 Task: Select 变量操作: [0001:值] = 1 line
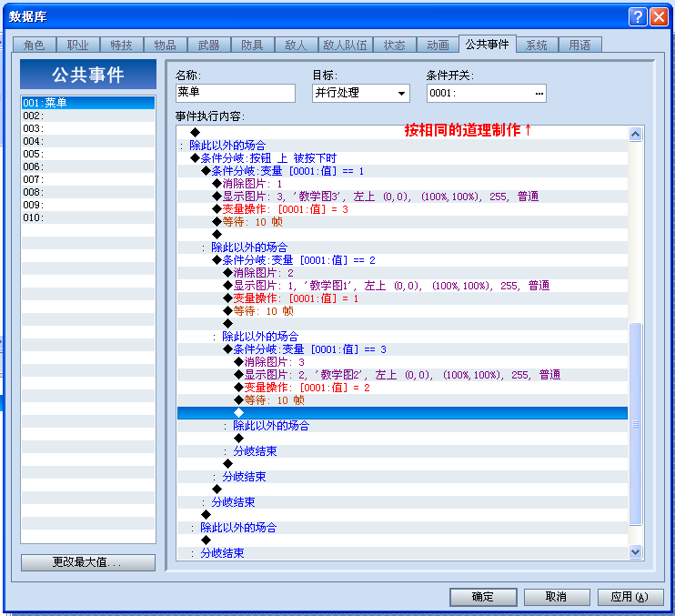click(402, 298)
